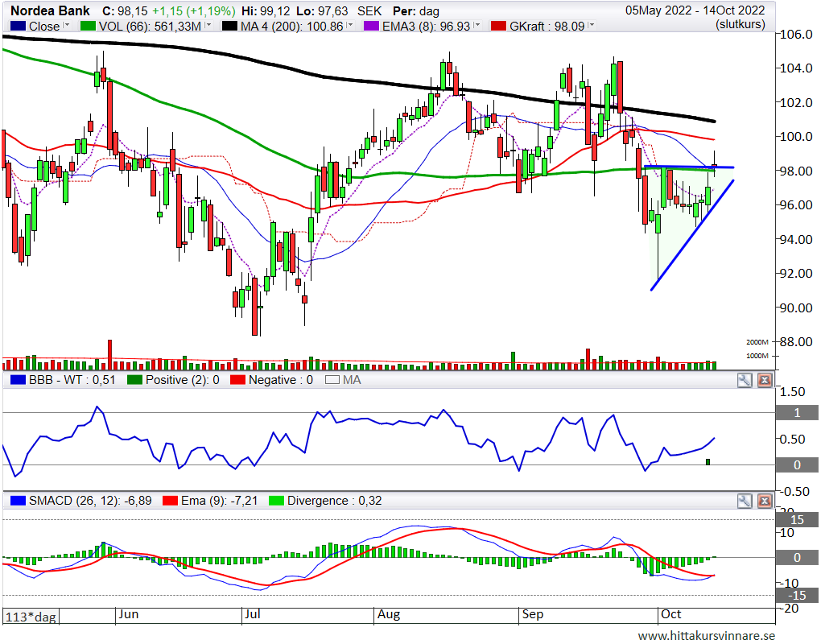Open the GKraft dropdown arrow

click(x=591, y=25)
